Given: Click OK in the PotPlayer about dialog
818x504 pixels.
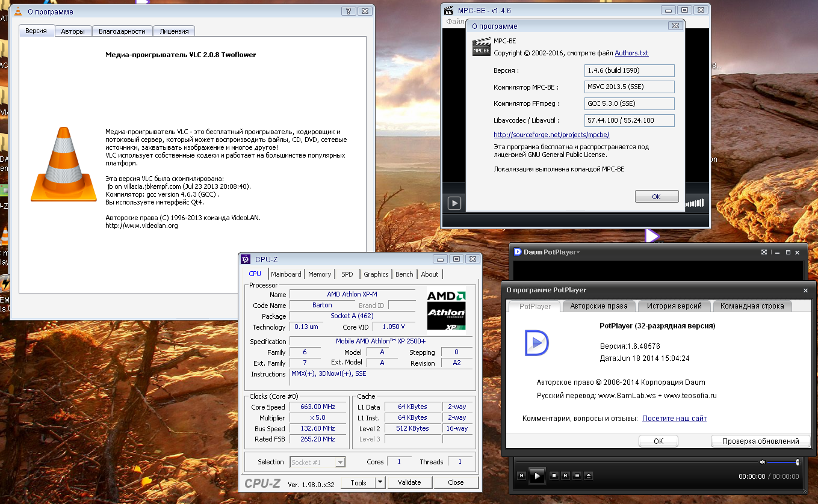Looking at the screenshot, I should tap(658, 441).
